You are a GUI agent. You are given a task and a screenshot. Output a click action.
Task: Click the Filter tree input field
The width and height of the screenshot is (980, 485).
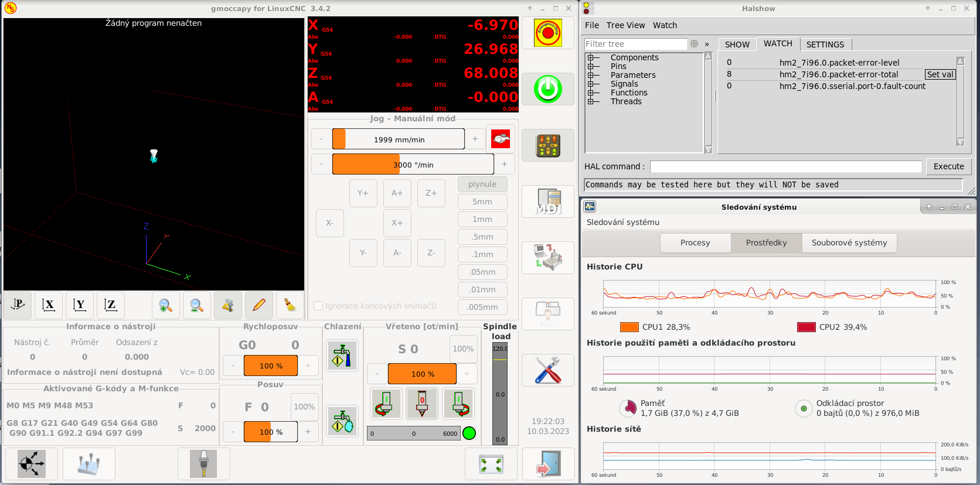click(x=635, y=44)
